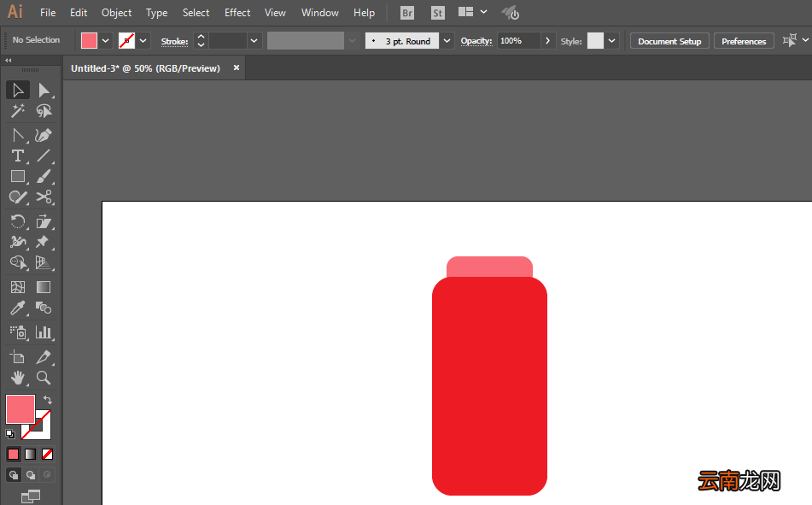Open the File menu
Viewport: 812px width, 505px height.
tap(48, 13)
